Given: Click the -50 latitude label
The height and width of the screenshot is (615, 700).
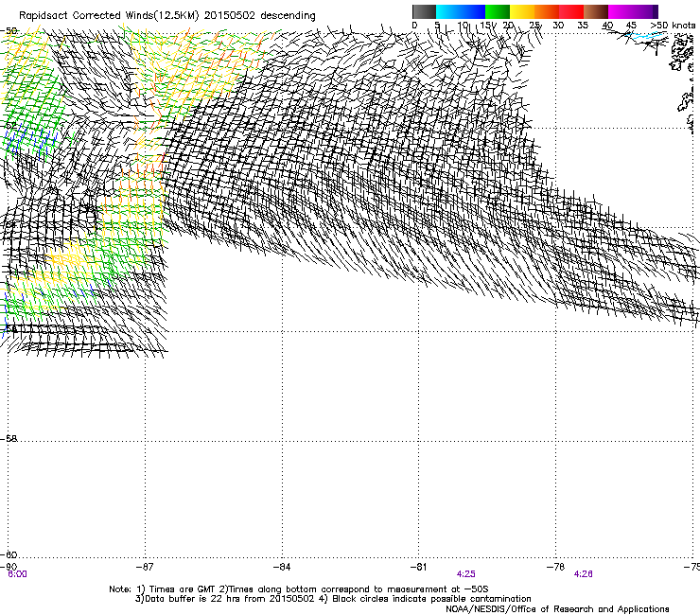Looking at the screenshot, I should [x=9, y=31].
